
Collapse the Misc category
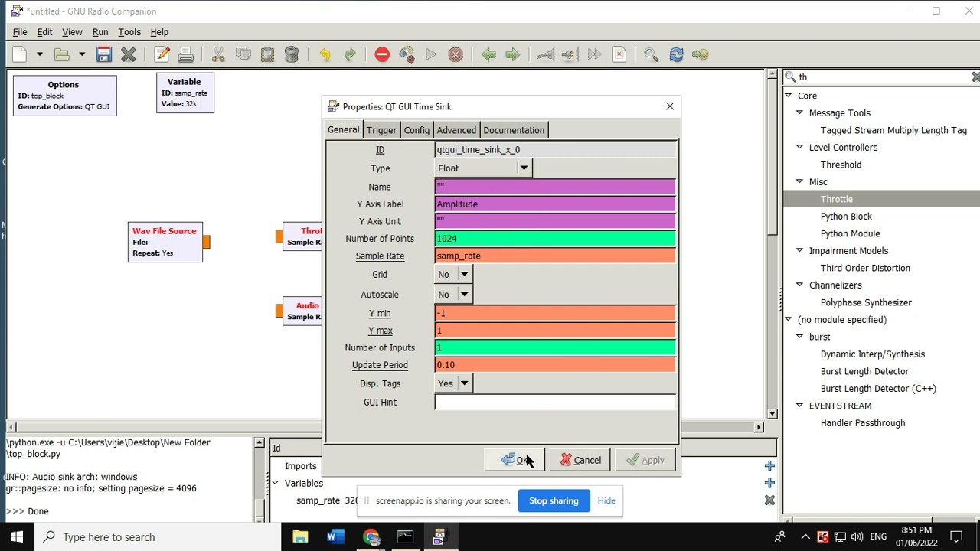tap(799, 182)
